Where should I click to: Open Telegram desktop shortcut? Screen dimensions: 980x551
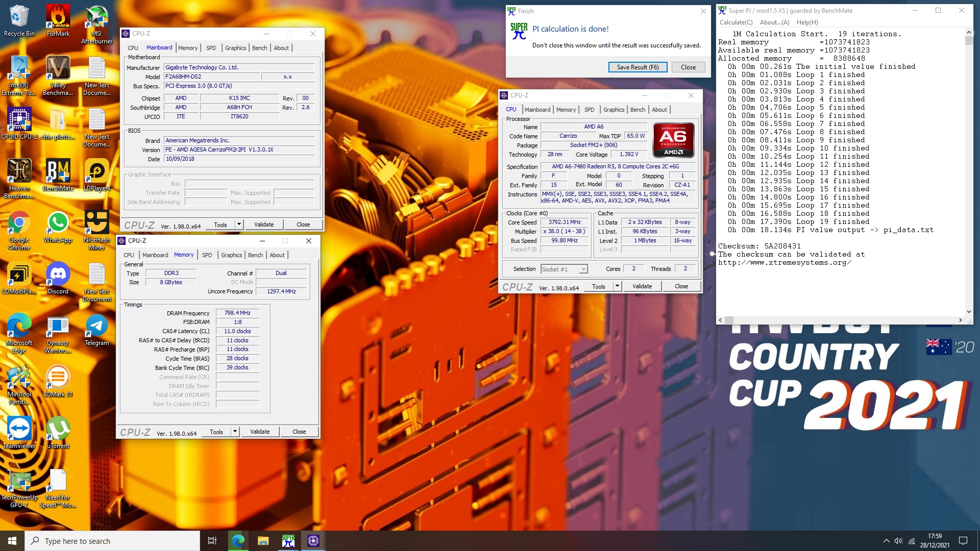[96, 330]
